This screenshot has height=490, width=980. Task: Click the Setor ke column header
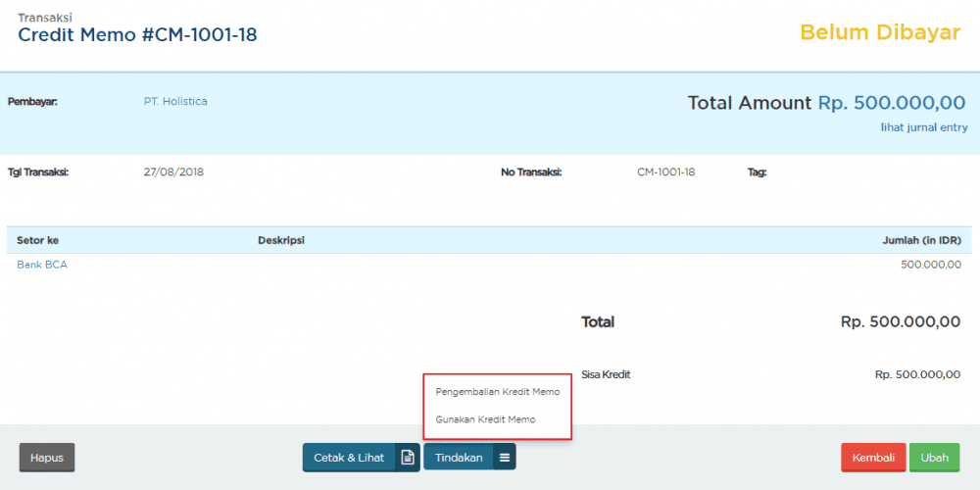pyautogui.click(x=38, y=240)
